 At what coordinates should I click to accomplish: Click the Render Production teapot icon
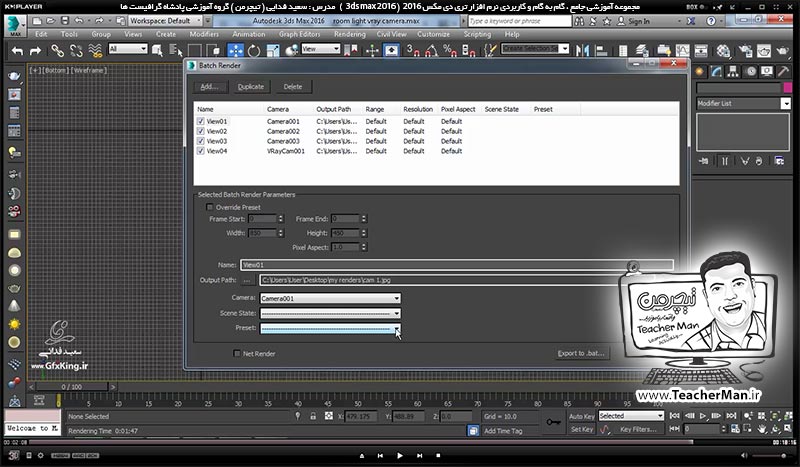pyautogui.click(x=782, y=51)
